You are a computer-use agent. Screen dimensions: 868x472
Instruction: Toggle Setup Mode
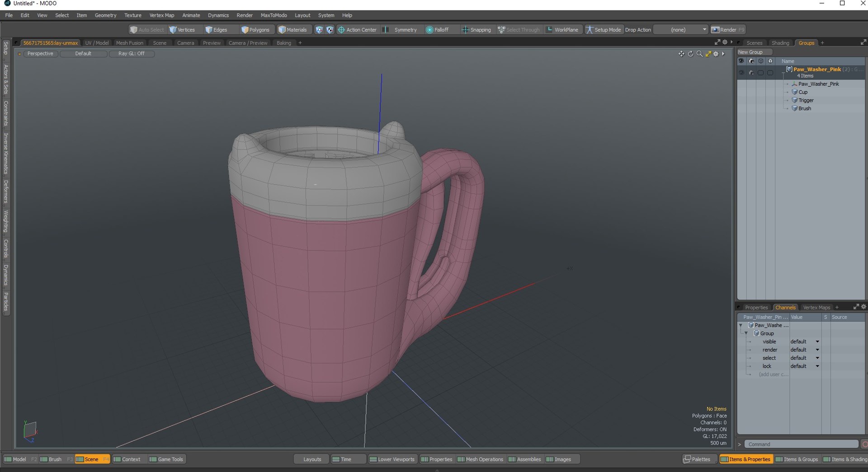[x=604, y=30]
